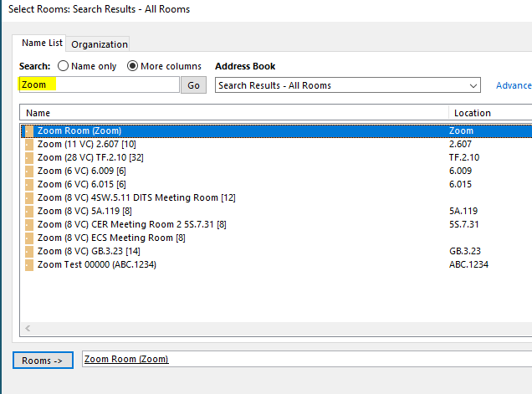Image resolution: width=532 pixels, height=394 pixels.
Task: Click the horizontal scrollbar left arrow
Action: [x=28, y=328]
